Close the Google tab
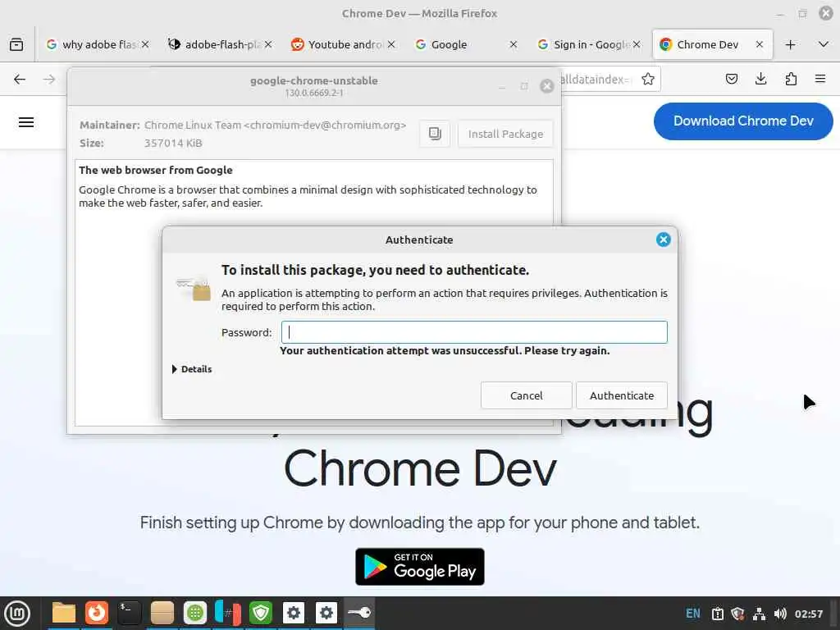This screenshot has height=630, width=840. pyautogui.click(x=514, y=44)
